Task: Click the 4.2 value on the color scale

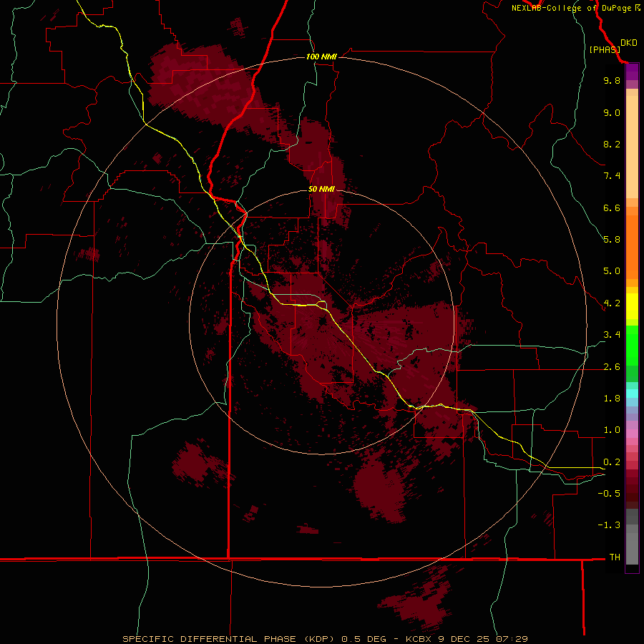Action: pos(612,303)
